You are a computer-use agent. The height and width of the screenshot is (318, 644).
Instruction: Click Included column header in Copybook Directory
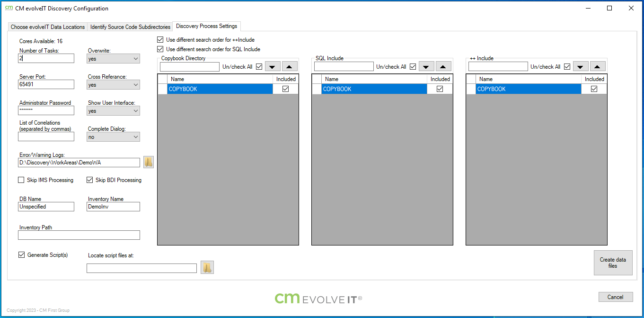286,79
